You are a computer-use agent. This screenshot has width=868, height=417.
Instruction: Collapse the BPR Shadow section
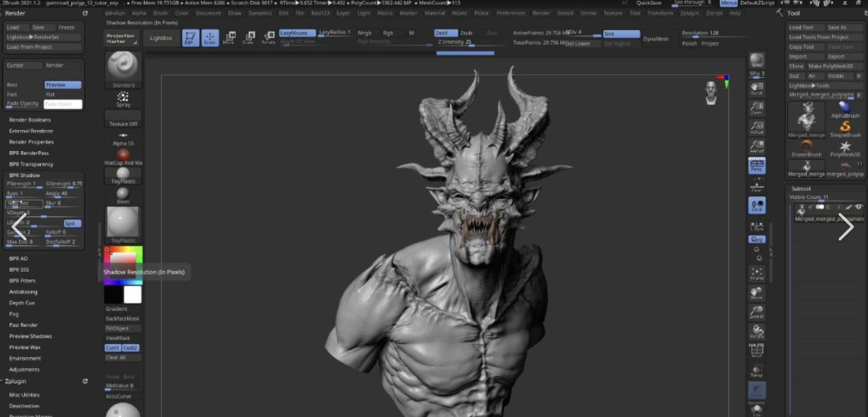point(24,175)
